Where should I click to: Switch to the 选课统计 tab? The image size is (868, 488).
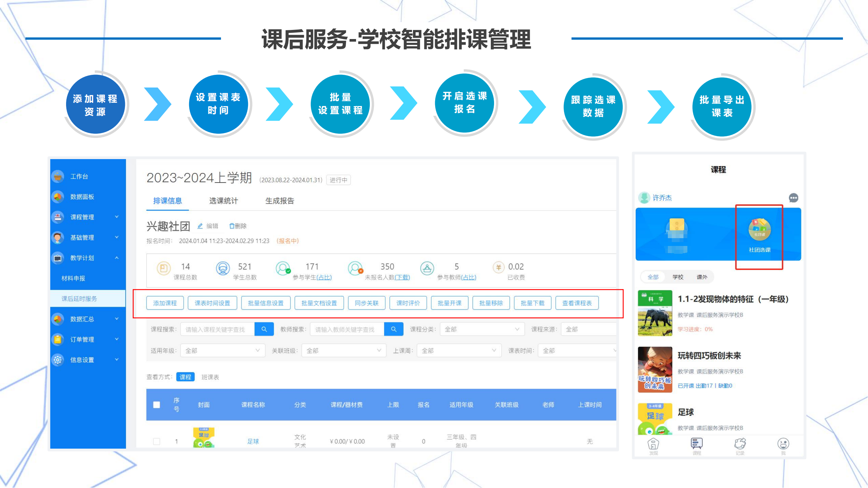click(x=223, y=201)
